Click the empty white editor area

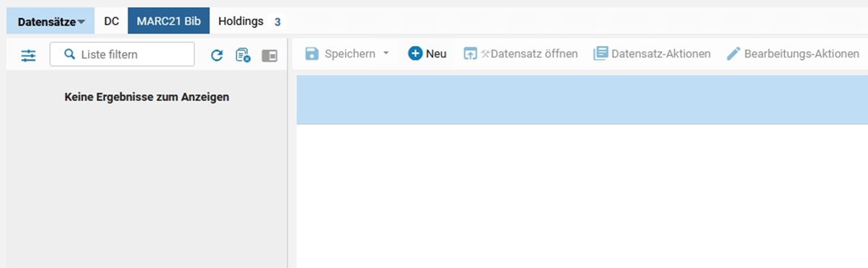pos(582,196)
